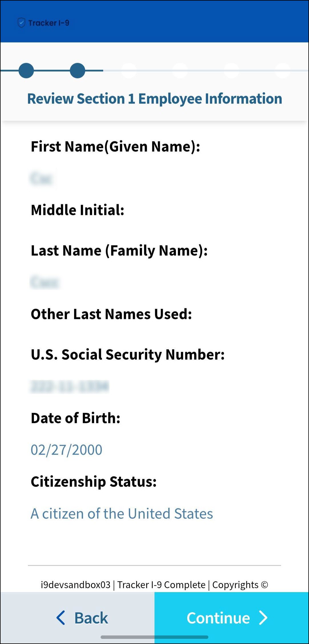Jump to the fifth progress step dot

tap(231, 70)
